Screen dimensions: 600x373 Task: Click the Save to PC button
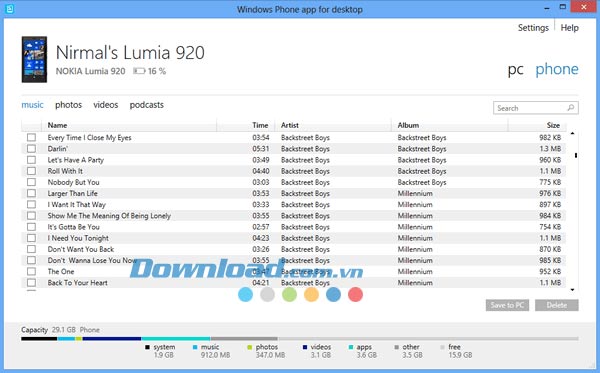507,305
